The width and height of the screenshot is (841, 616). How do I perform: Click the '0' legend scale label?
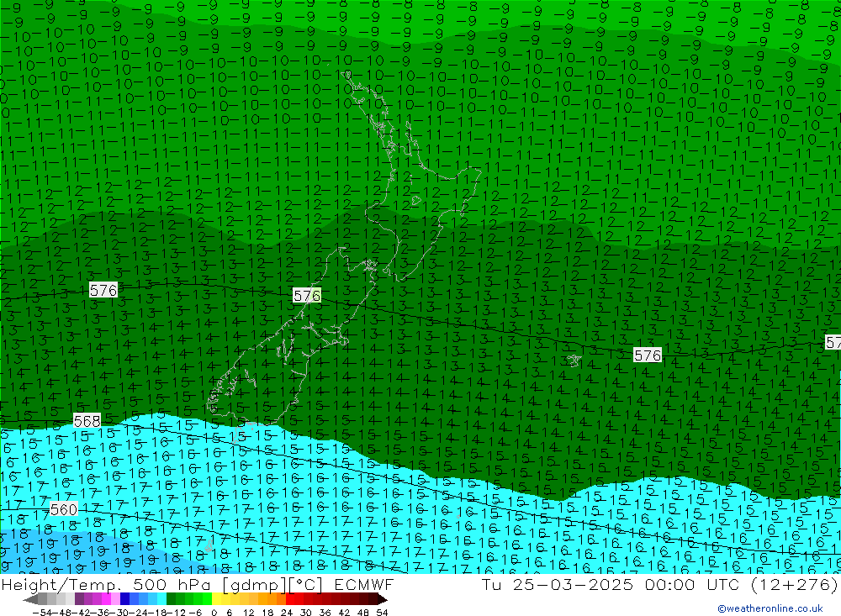coord(214,613)
